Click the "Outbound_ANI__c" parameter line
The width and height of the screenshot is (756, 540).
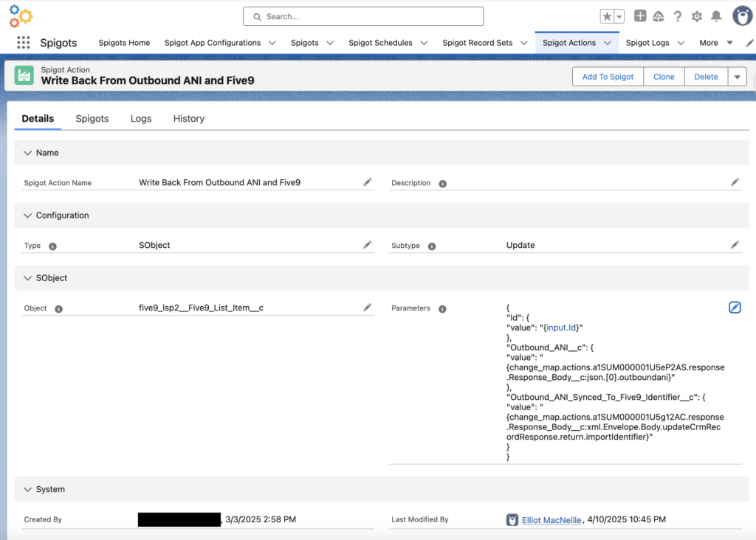click(x=549, y=347)
